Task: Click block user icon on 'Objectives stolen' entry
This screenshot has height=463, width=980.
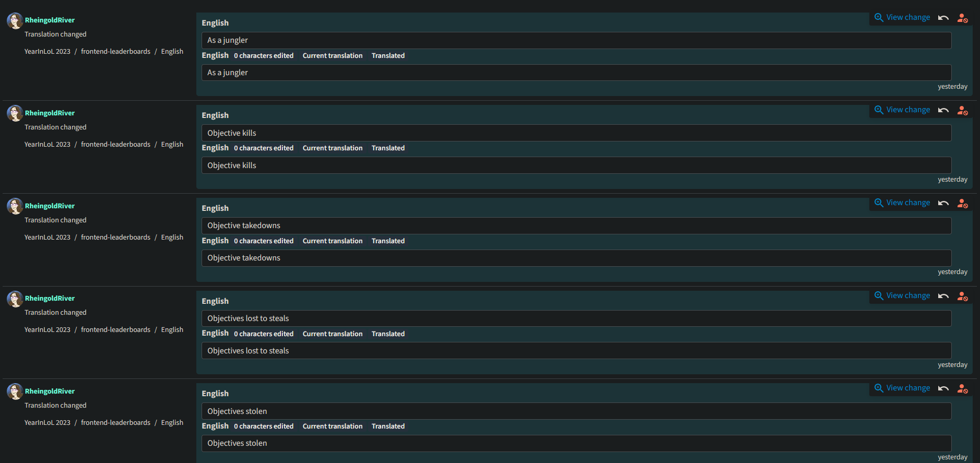Action: (963, 388)
